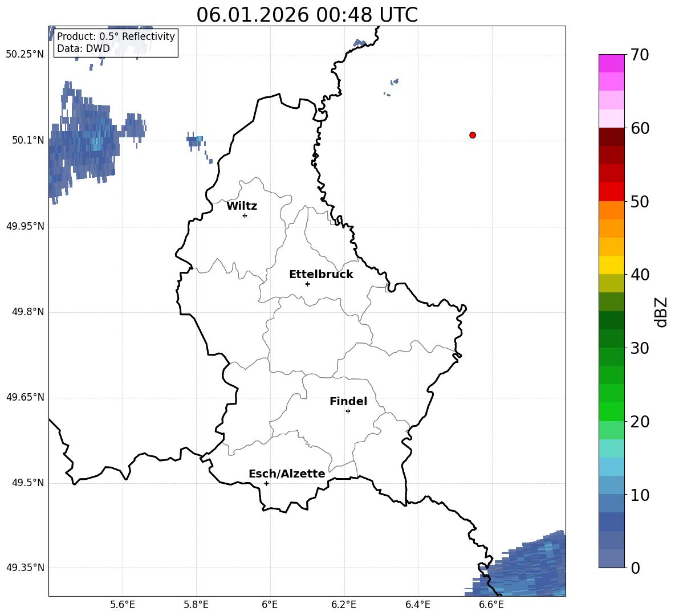Click the 6.6°E longitude label
This screenshot has width=675, height=616.
[491, 605]
